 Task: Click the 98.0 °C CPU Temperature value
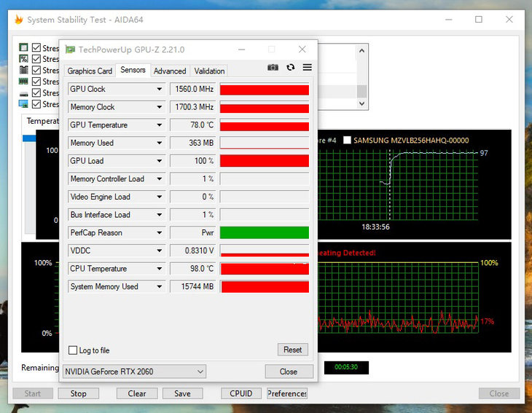point(192,269)
